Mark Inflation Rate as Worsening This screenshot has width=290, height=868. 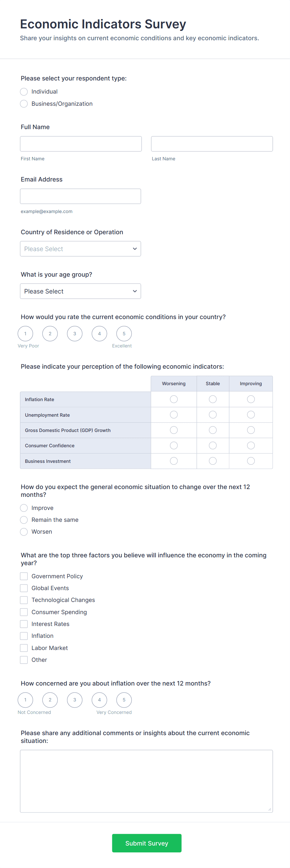point(173,399)
